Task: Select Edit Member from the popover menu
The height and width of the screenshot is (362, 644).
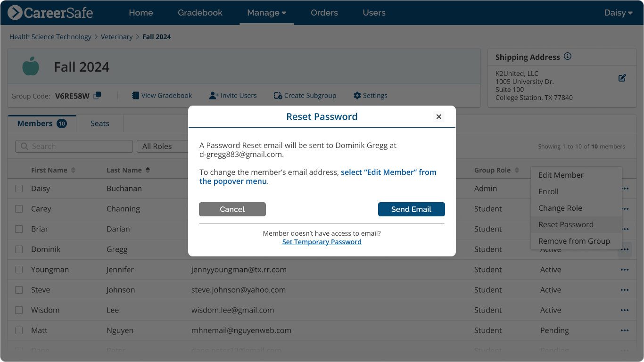Action: (561, 175)
